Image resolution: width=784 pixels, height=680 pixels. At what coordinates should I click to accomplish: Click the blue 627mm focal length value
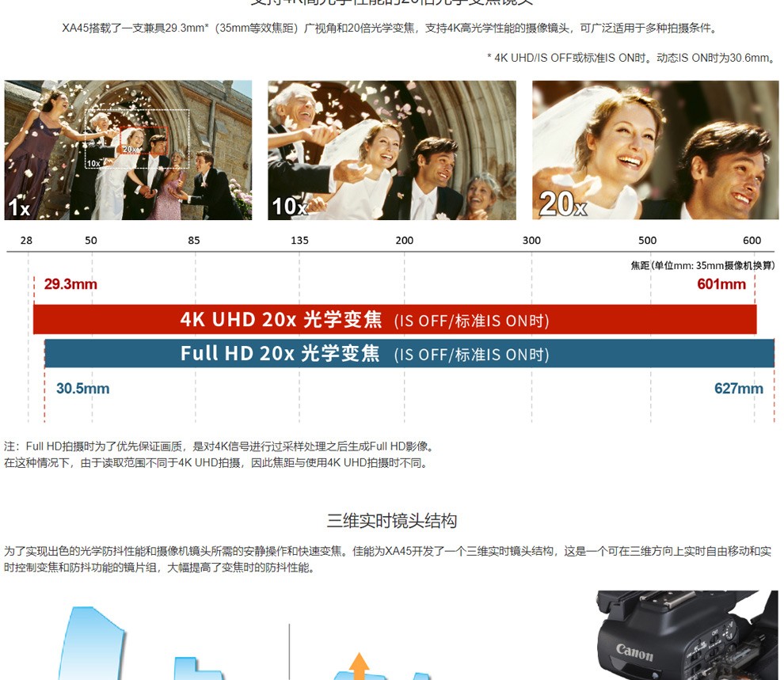(739, 388)
